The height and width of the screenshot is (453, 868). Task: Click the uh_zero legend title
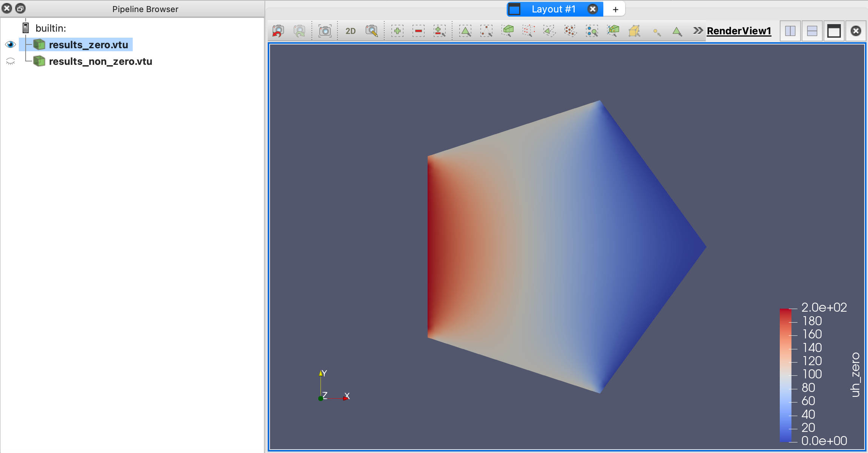(x=856, y=375)
